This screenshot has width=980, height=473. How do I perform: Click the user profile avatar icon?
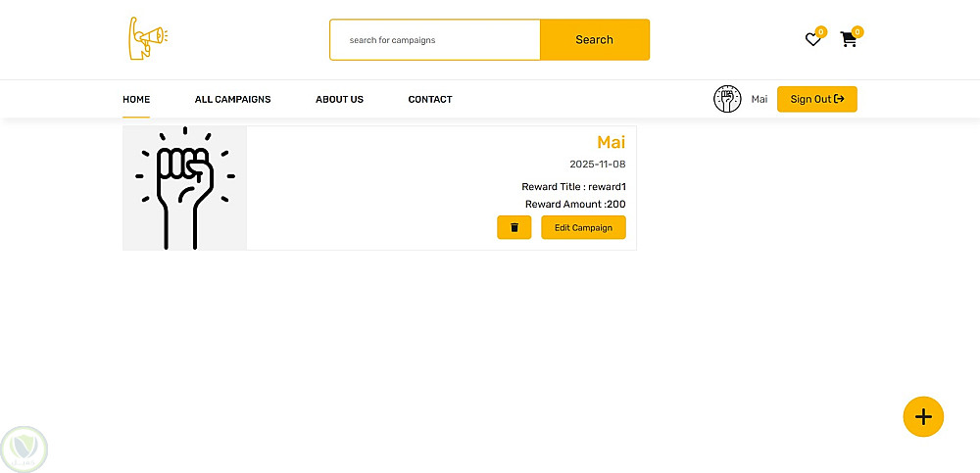point(727,99)
